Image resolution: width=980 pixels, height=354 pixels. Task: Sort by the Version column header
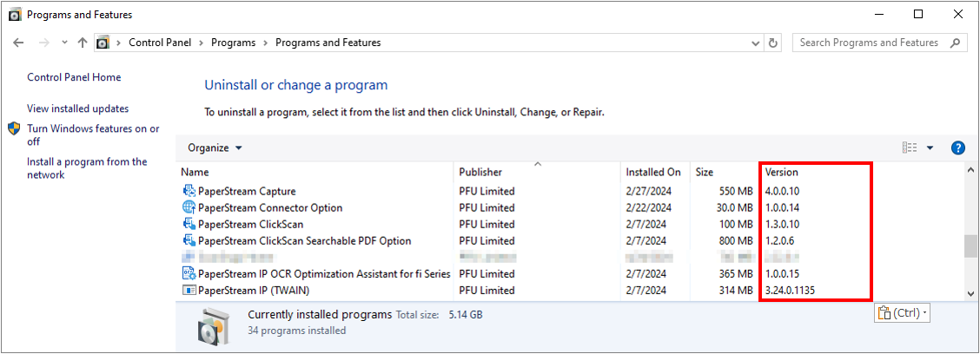point(781,173)
